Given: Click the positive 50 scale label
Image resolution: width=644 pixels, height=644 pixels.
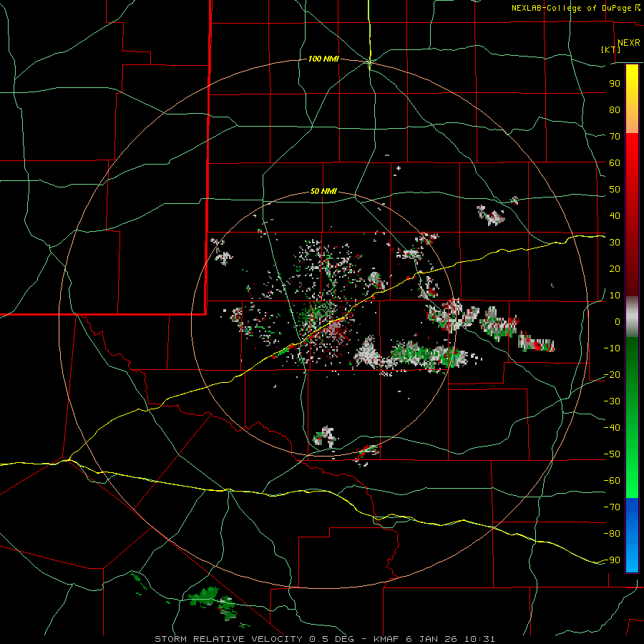Looking at the screenshot, I should (615, 190).
